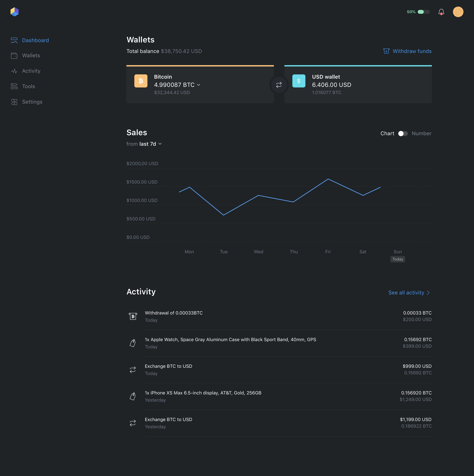Open the Tools menu item
This screenshot has height=476, width=474.
pyautogui.click(x=29, y=87)
